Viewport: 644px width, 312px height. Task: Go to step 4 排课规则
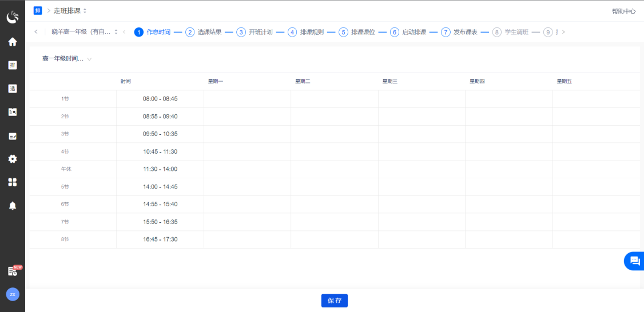[x=306, y=32]
